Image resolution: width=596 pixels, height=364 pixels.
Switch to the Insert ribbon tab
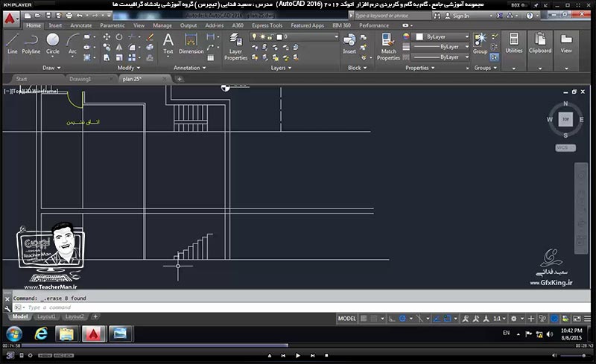pos(55,25)
